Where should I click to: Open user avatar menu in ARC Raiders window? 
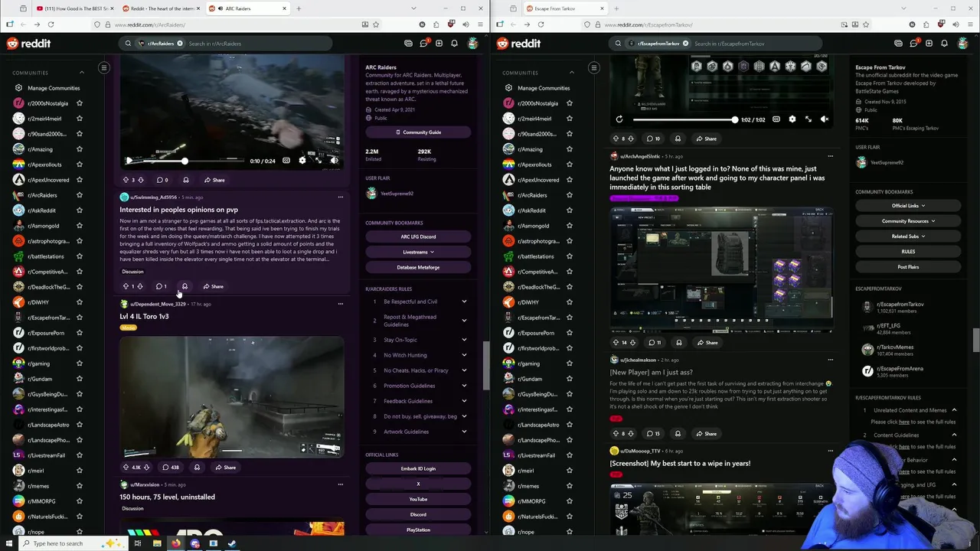coord(473,44)
